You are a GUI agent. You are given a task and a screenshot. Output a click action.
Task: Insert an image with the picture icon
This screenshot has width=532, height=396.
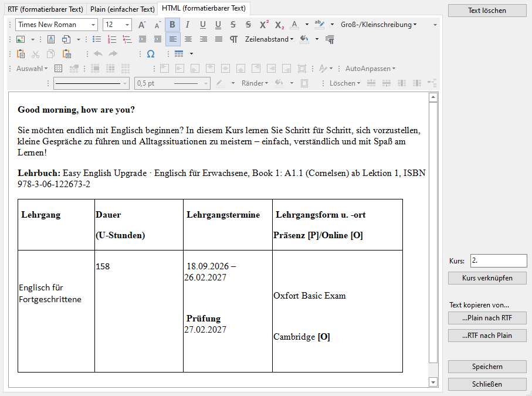(x=21, y=39)
